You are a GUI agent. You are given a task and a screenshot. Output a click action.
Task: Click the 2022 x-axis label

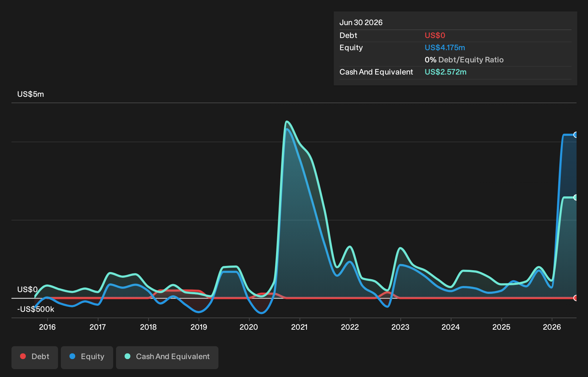[x=350, y=327]
